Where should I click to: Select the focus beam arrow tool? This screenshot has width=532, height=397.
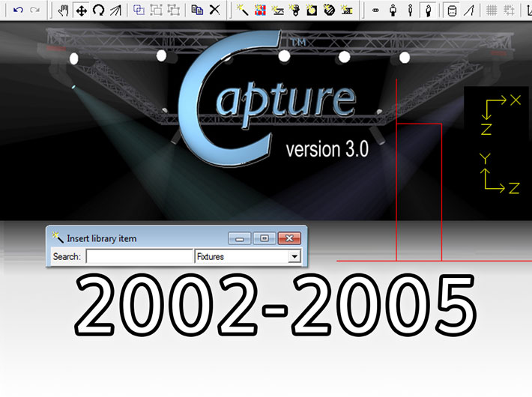pyautogui.click(x=115, y=10)
